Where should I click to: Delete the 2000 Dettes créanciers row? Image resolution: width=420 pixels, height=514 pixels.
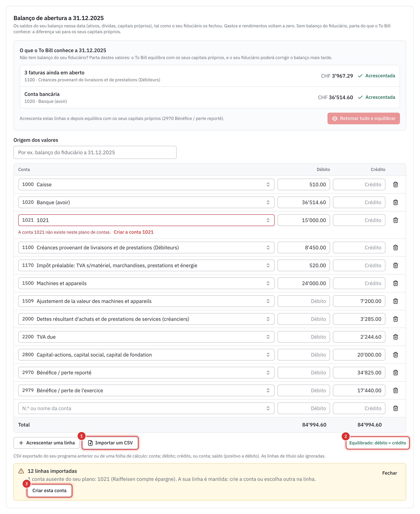pos(395,319)
